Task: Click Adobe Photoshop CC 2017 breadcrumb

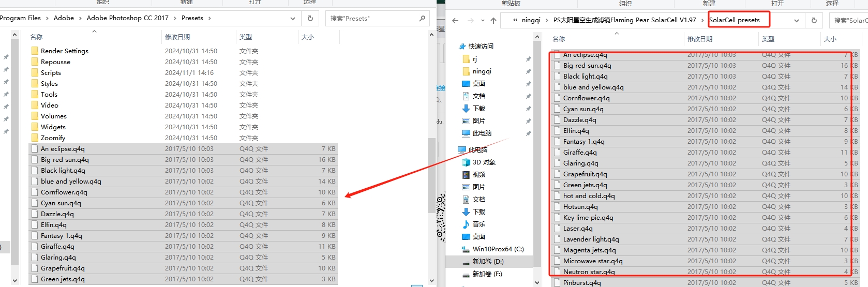Action: 128,18
